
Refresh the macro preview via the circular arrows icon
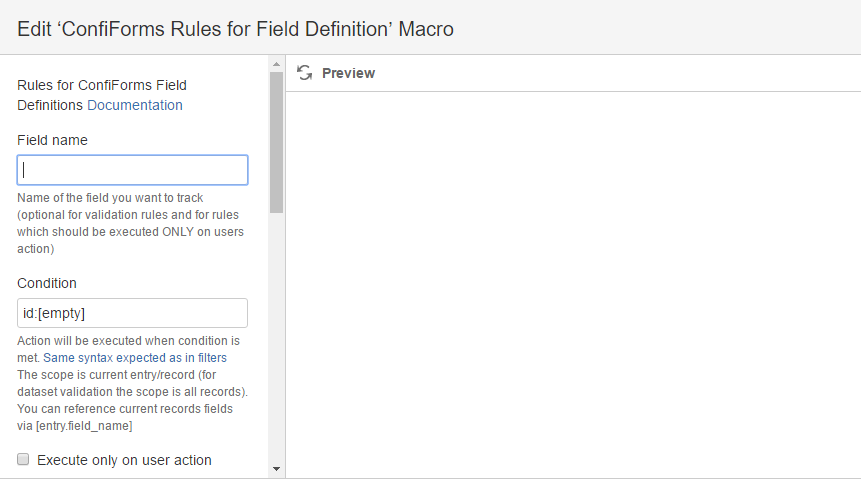[305, 73]
